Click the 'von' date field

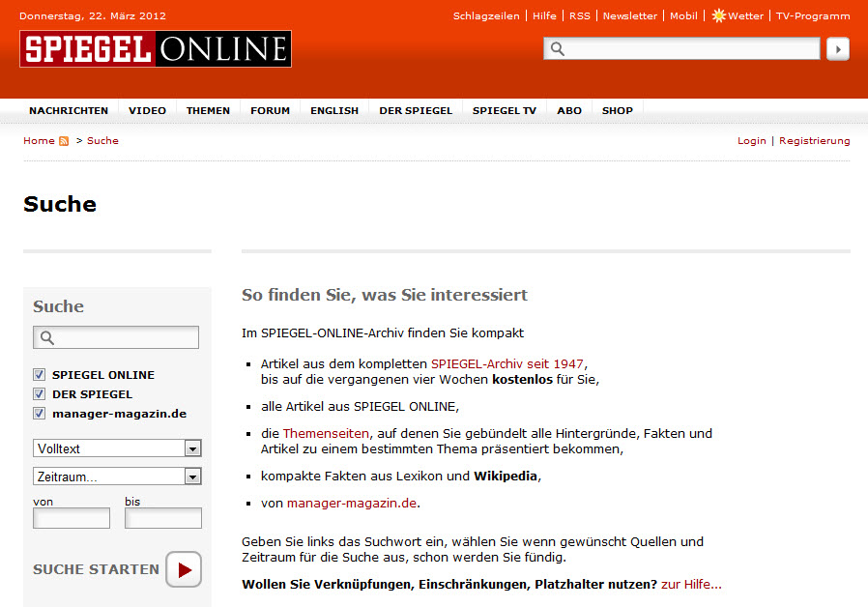(x=72, y=518)
